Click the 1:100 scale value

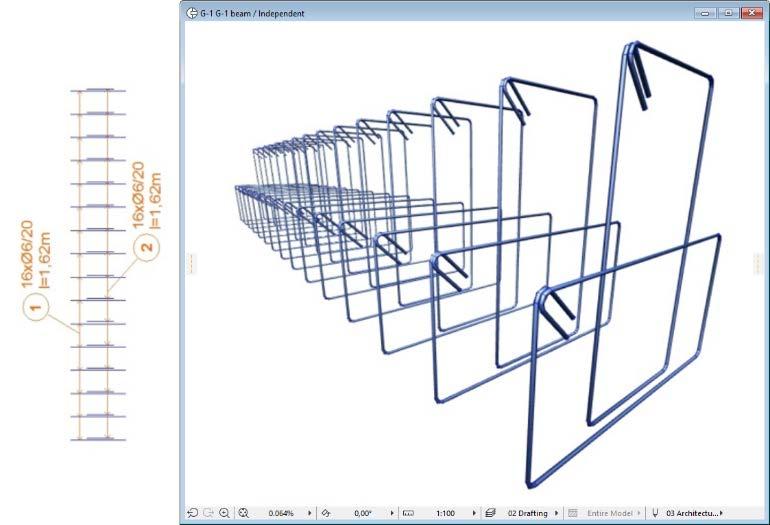point(445,513)
